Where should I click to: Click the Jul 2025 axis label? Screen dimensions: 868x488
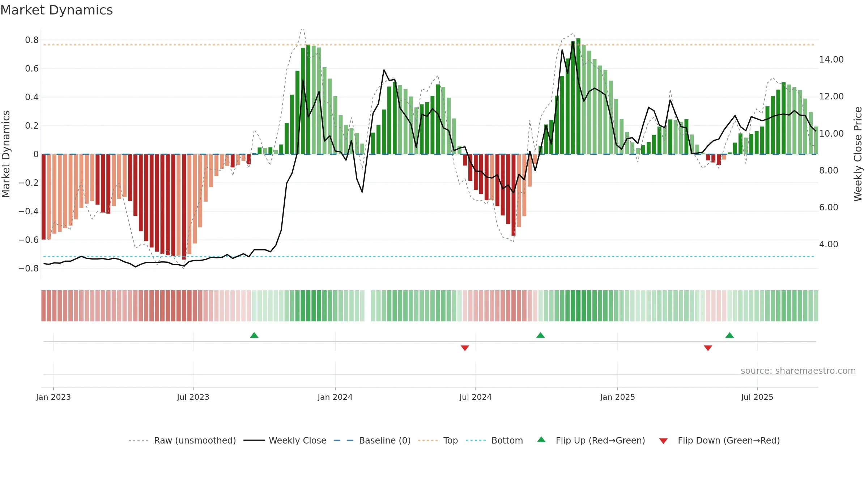[x=757, y=397]
